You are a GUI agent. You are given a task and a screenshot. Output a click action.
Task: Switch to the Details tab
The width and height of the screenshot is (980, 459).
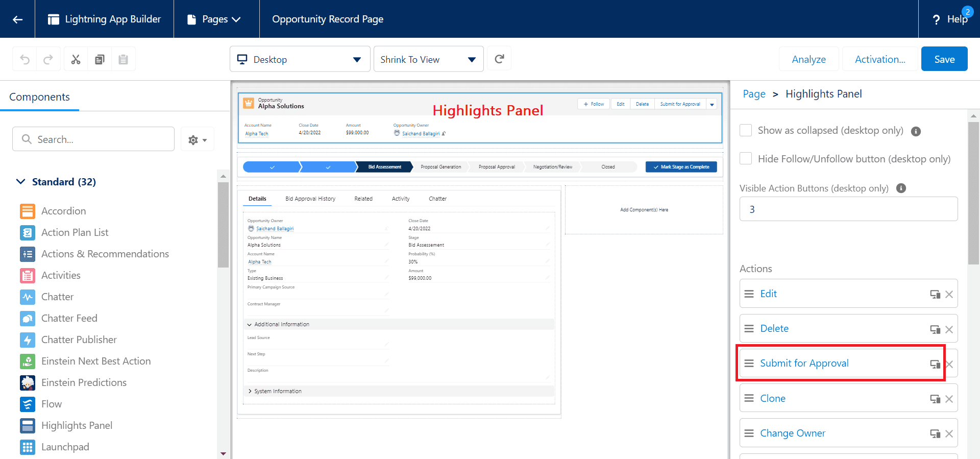[x=257, y=199]
